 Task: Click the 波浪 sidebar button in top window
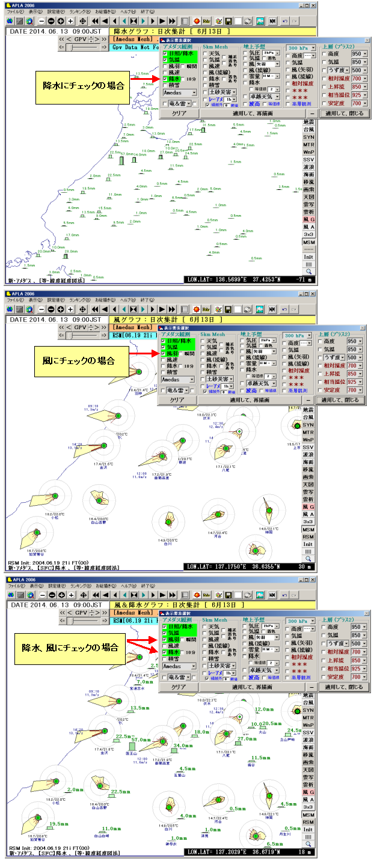308,167
